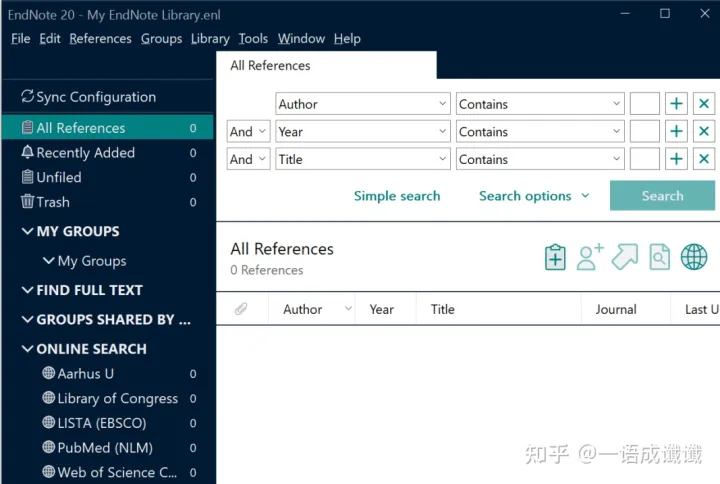The height and width of the screenshot is (484, 720).
Task: Remove the Author search row
Action: pyautogui.click(x=703, y=104)
